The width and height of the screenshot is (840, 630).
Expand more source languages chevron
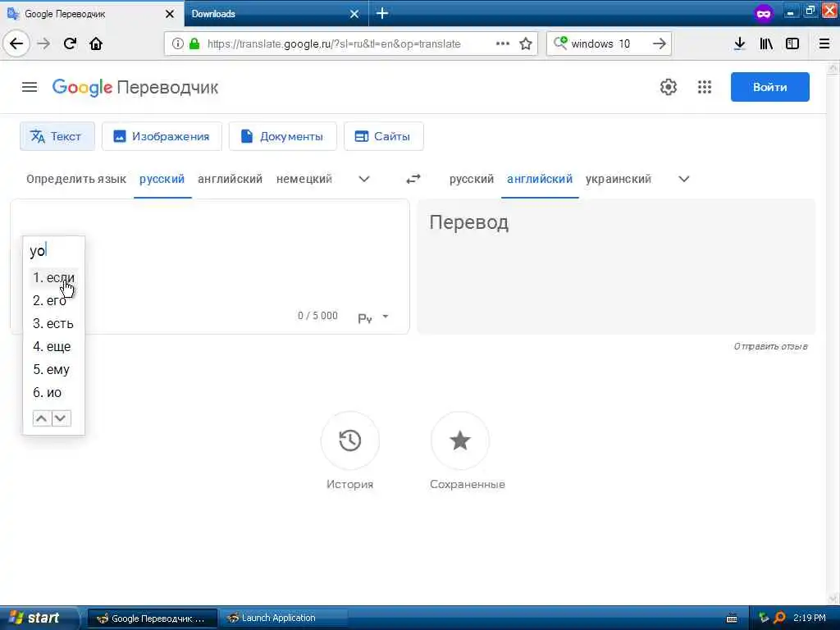point(363,179)
